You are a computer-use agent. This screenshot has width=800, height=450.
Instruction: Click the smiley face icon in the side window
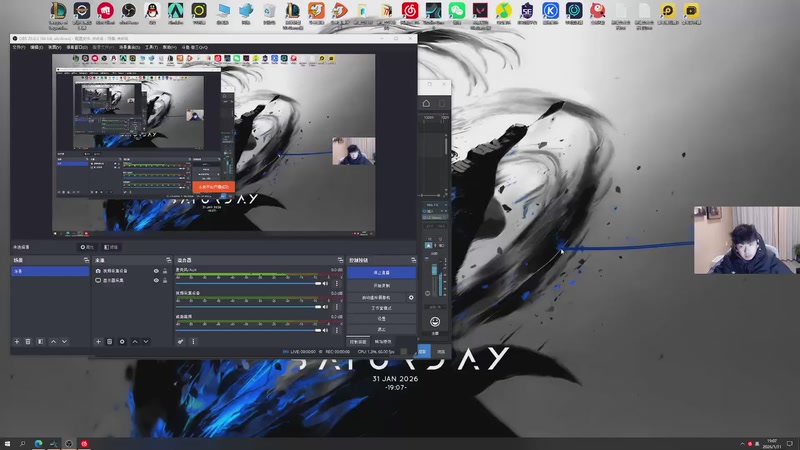point(435,321)
